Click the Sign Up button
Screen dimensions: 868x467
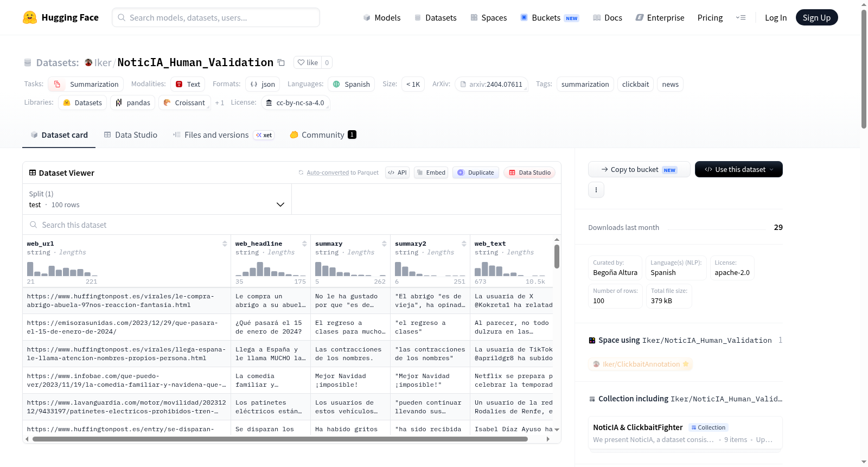click(x=816, y=17)
